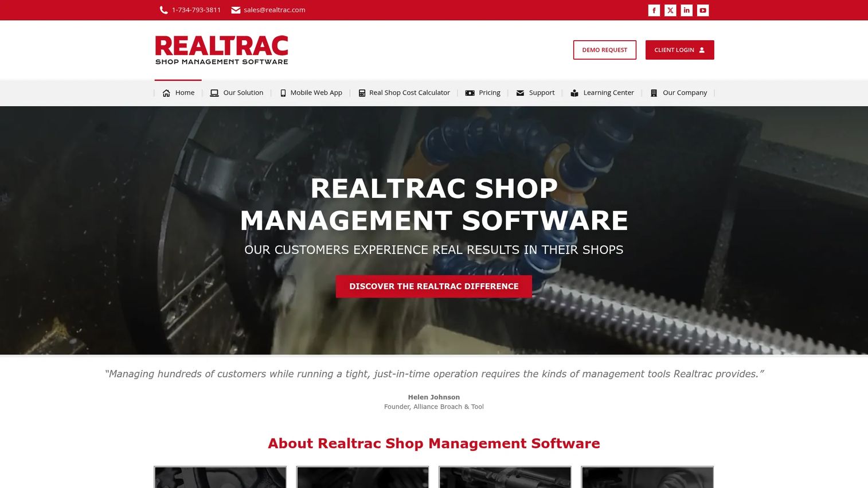Image resolution: width=868 pixels, height=488 pixels.
Task: Click the envelope icon next to Support
Action: click(x=520, y=93)
